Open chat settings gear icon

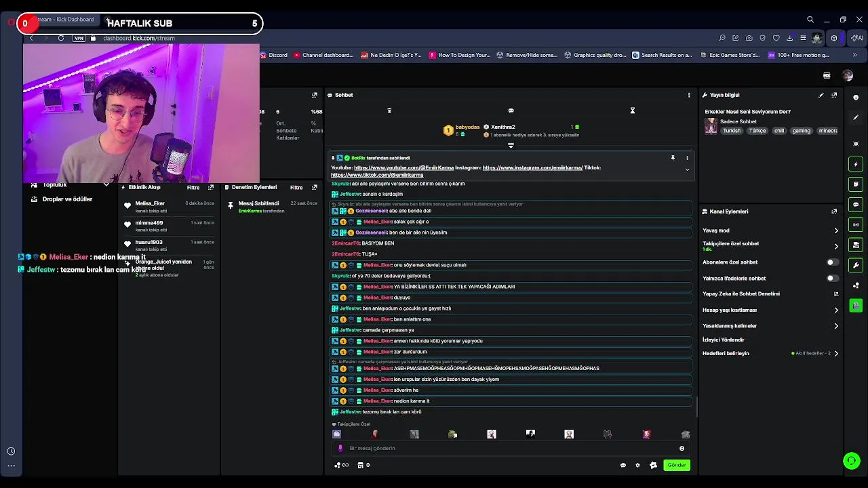click(x=637, y=465)
